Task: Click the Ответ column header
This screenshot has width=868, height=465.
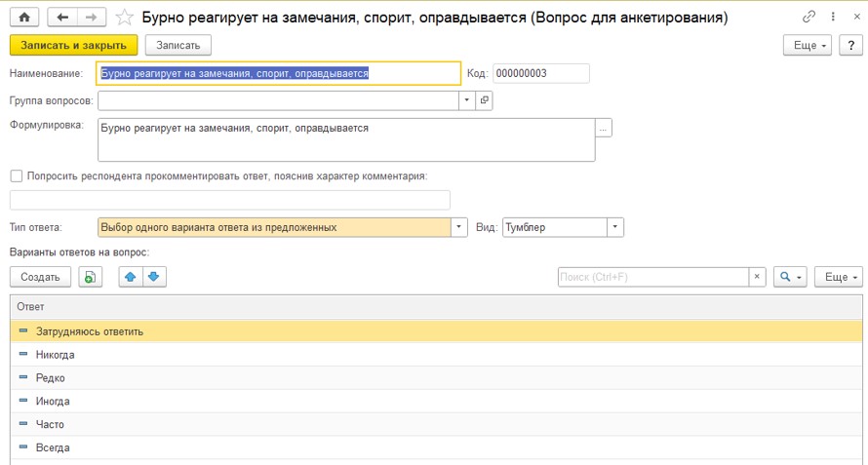Action: [x=436, y=307]
